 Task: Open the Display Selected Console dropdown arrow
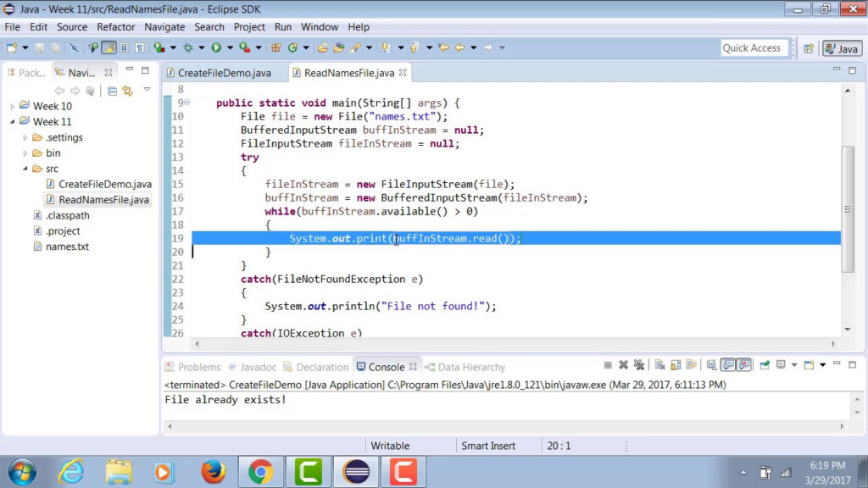[x=793, y=365]
